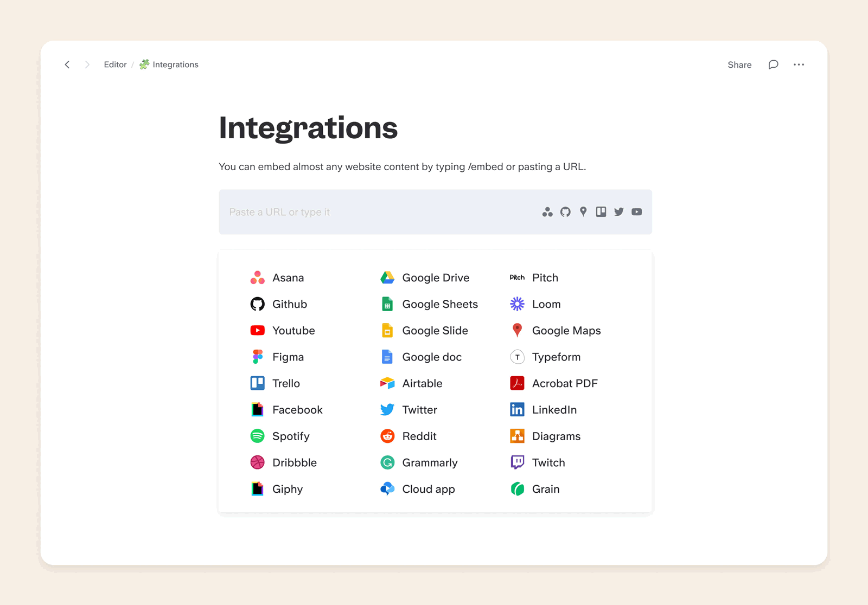The width and height of the screenshot is (868, 605).
Task: Pick the Reddit integration
Action: 408,436
